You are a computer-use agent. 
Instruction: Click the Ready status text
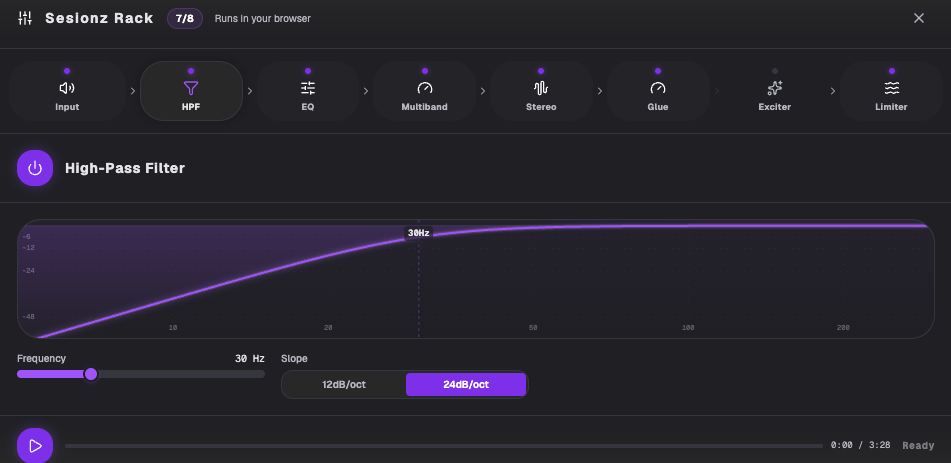918,445
